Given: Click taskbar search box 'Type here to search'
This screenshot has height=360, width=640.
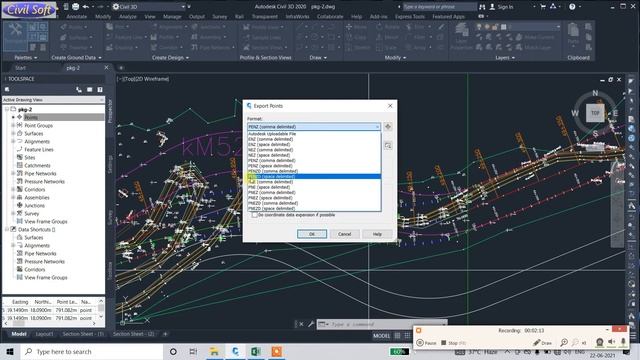Looking at the screenshot, I should coord(92,351).
